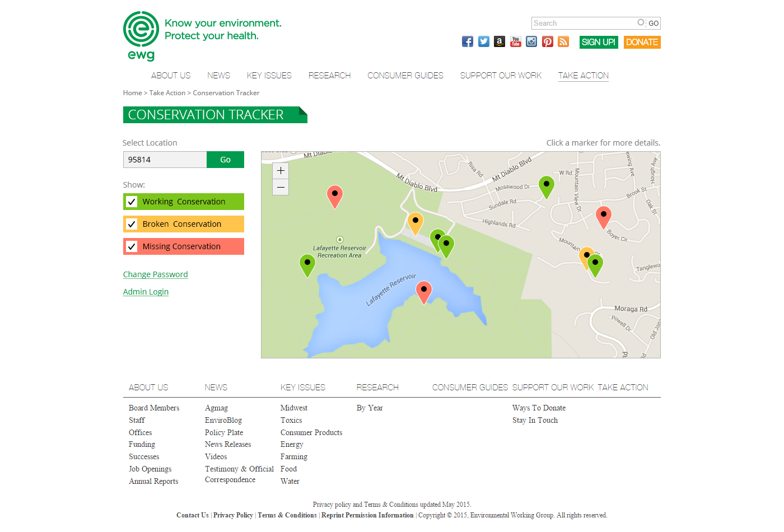The width and height of the screenshot is (784, 532).
Task: Click the Amazon icon
Action: (500, 41)
